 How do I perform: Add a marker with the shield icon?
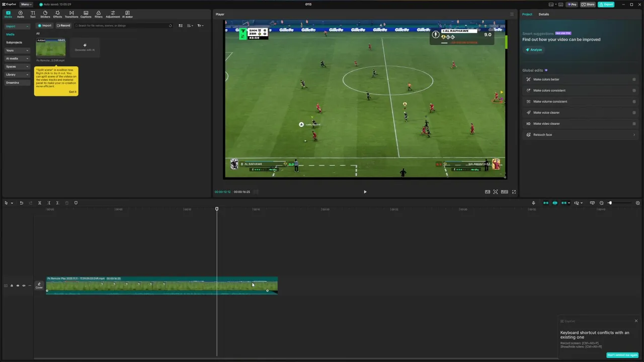pos(76,203)
